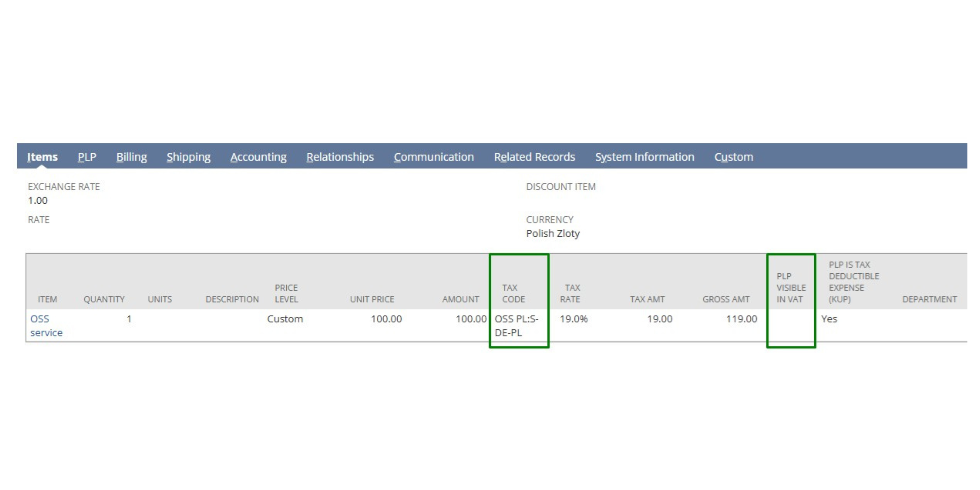Click the PLP Visible in VAT header
Image resolution: width=980 pixels, height=490 pixels.
tap(791, 288)
